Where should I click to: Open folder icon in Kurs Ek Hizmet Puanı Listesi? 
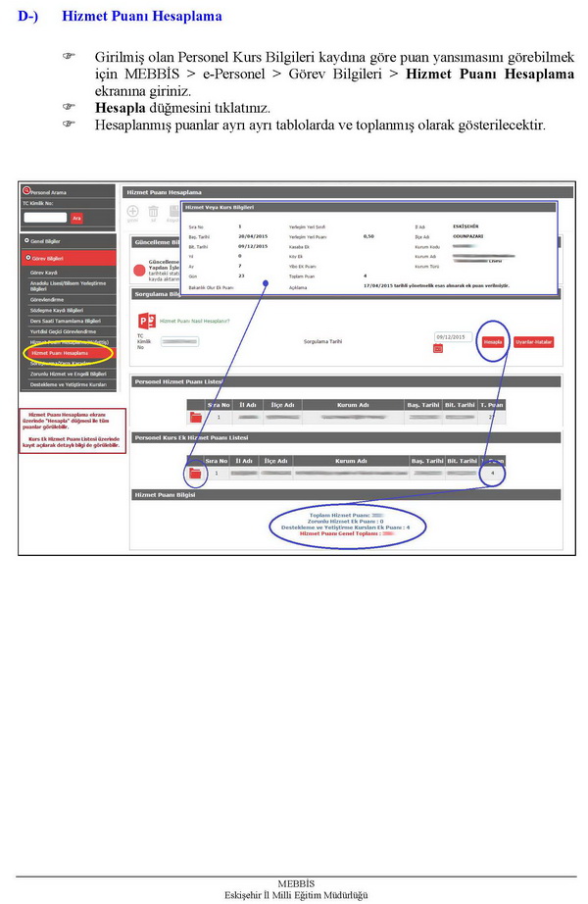tap(195, 474)
